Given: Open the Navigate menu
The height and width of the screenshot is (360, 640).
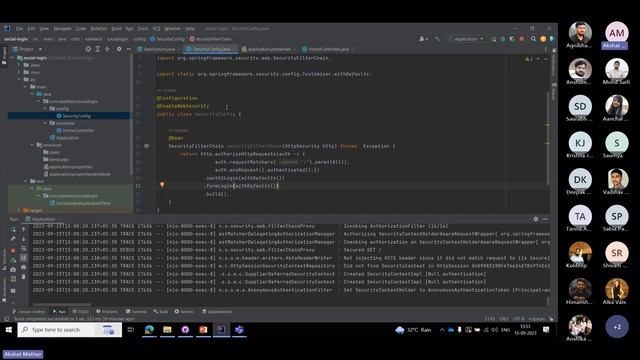Looking at the screenshot, I should coord(62,29).
